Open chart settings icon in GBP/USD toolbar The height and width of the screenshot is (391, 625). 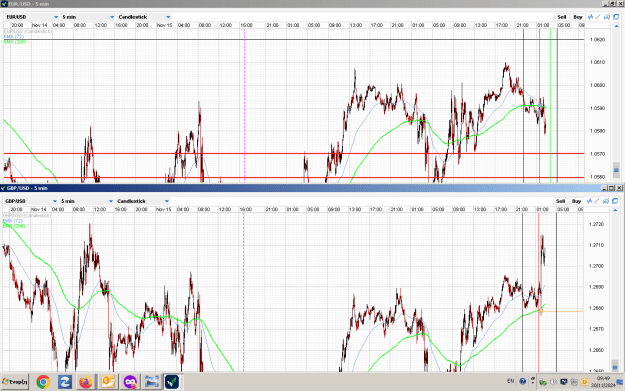point(605,201)
